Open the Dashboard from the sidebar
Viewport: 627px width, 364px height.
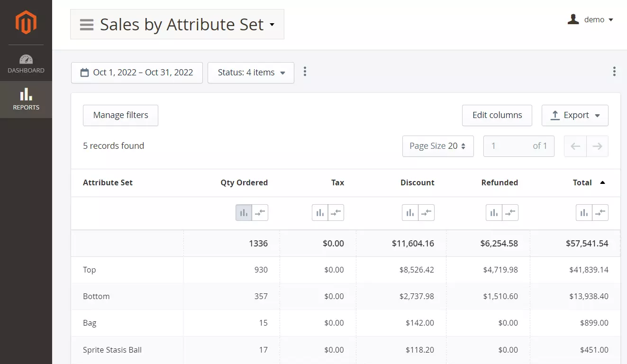click(26, 64)
